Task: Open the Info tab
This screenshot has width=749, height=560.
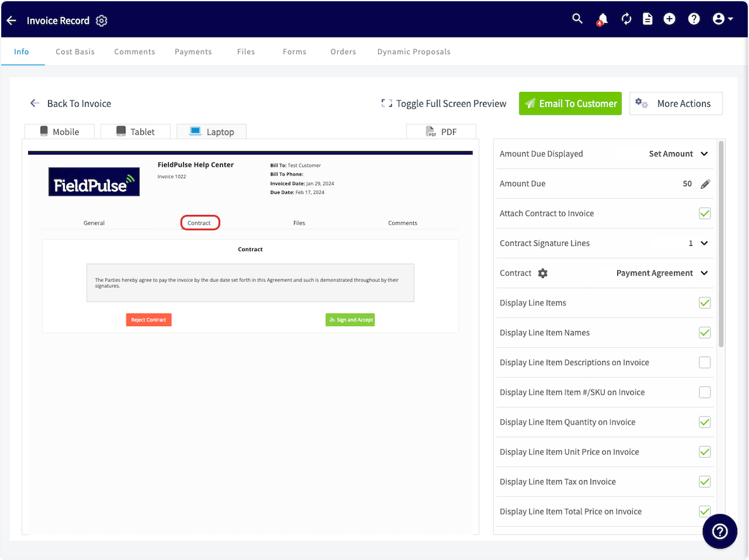Action: pos(22,52)
